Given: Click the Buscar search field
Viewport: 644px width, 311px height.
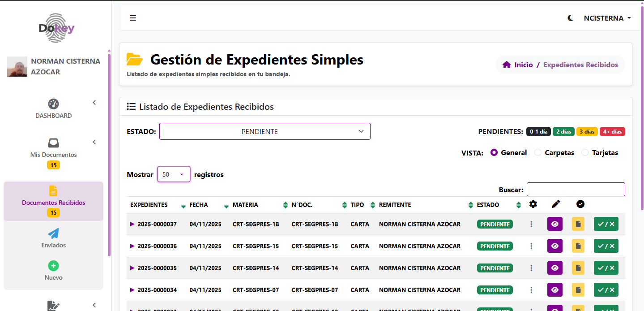Looking at the screenshot, I should tap(576, 190).
